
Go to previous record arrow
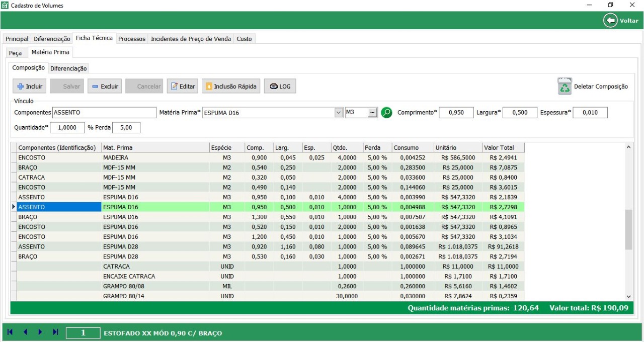point(25,332)
